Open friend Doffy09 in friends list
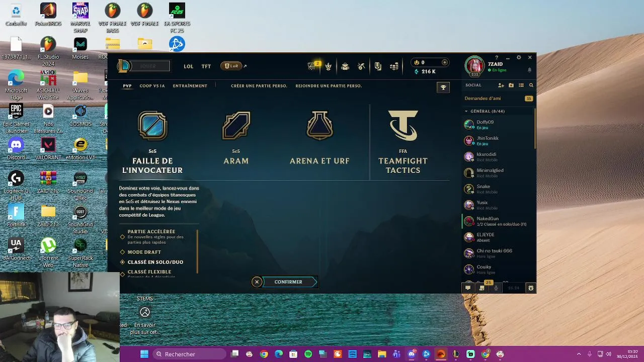 tap(498, 125)
